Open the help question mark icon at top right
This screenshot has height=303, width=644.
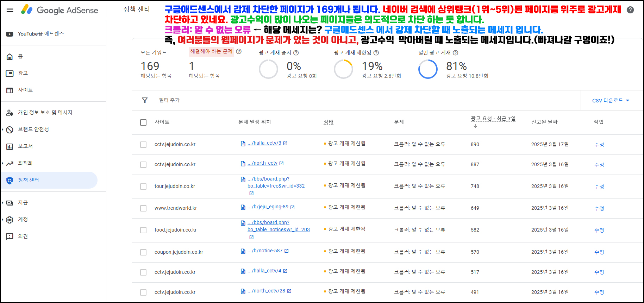630,10
